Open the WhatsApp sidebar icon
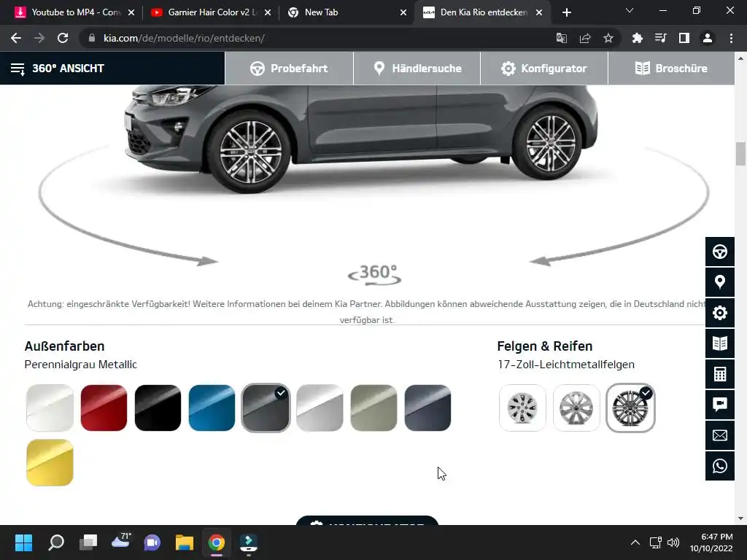The height and width of the screenshot is (560, 747). coord(719,466)
